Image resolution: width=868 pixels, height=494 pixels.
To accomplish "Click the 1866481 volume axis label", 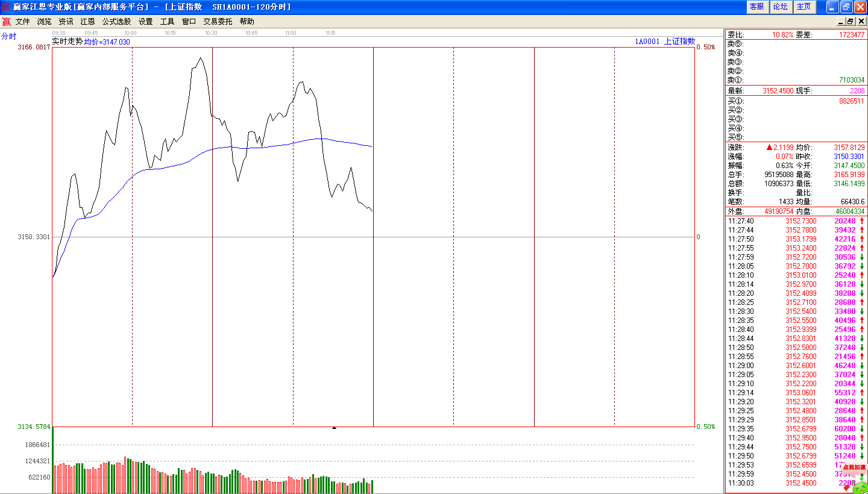I will pos(37,445).
